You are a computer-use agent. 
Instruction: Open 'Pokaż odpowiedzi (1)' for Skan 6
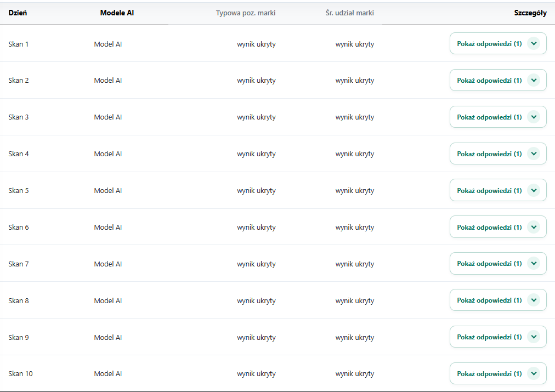click(498, 227)
